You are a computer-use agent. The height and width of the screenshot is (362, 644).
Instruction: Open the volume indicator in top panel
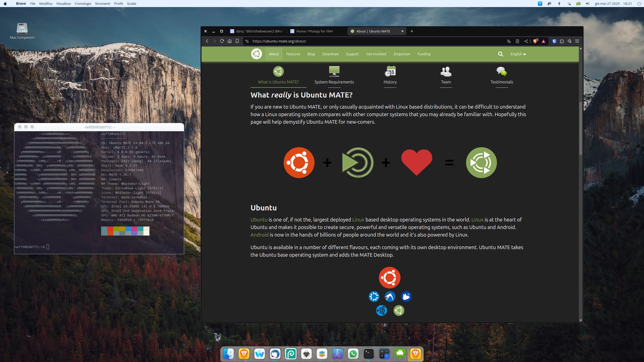click(588, 4)
